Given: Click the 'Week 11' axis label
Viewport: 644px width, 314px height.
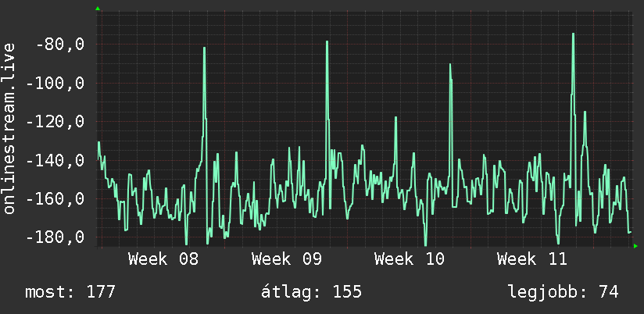Looking at the screenshot, I should 532,259.
